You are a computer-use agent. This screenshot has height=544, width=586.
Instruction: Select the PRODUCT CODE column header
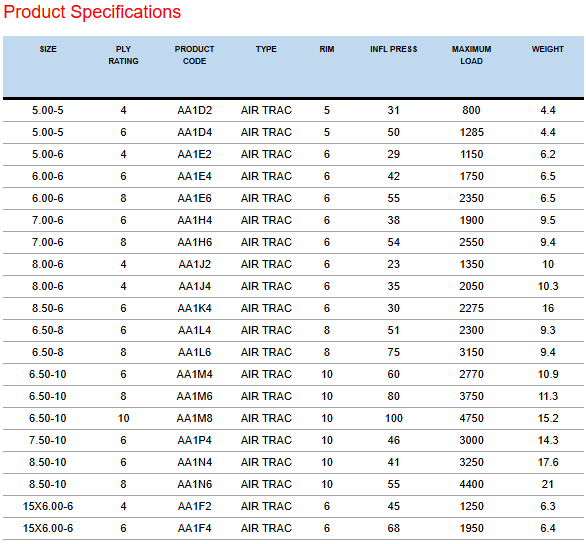(x=194, y=55)
